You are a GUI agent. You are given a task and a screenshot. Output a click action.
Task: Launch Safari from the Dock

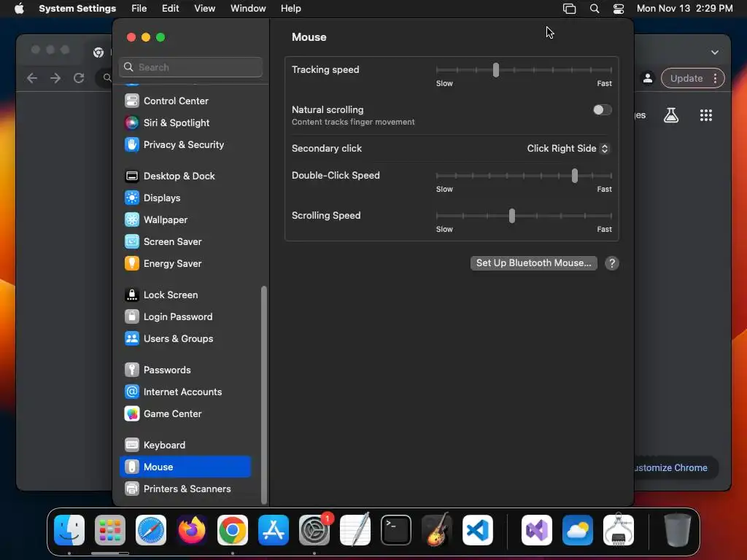point(151,530)
